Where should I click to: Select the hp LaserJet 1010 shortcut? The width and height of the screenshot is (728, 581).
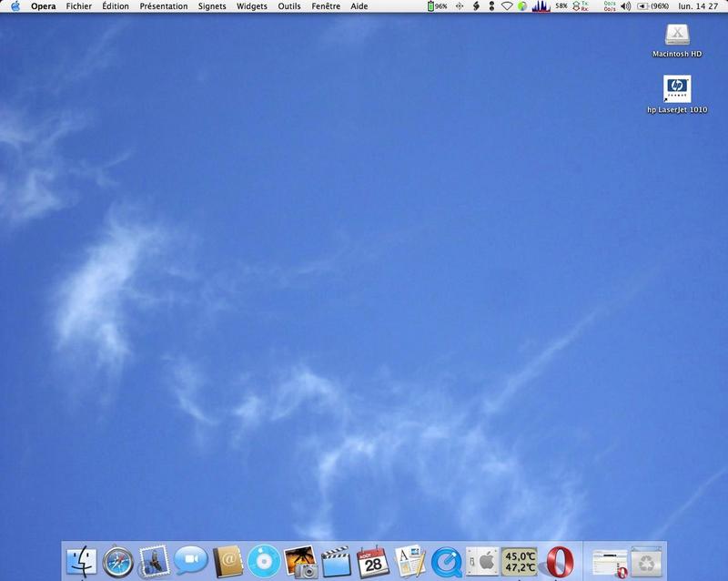coord(677,88)
